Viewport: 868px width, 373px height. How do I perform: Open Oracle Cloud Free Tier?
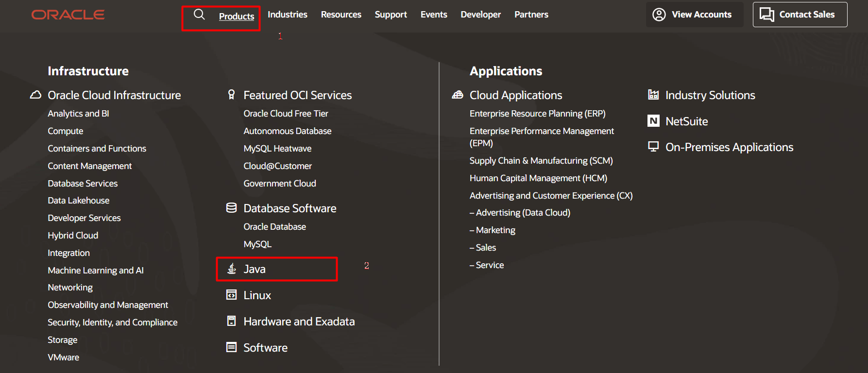click(x=286, y=114)
